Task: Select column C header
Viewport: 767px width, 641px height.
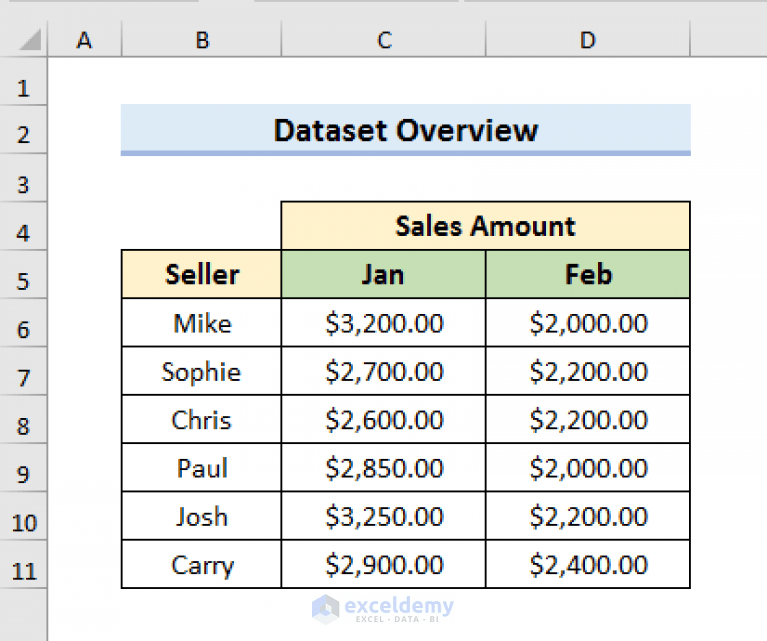Action: pos(384,39)
